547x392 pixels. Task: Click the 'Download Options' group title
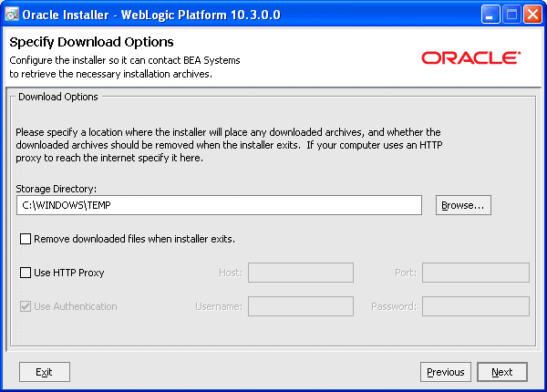click(58, 97)
